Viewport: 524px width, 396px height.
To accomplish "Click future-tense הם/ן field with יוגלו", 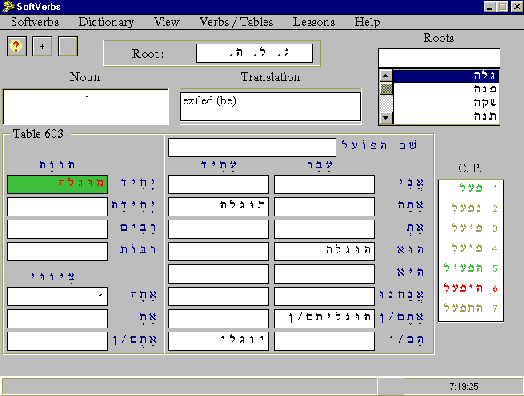I will (219, 341).
